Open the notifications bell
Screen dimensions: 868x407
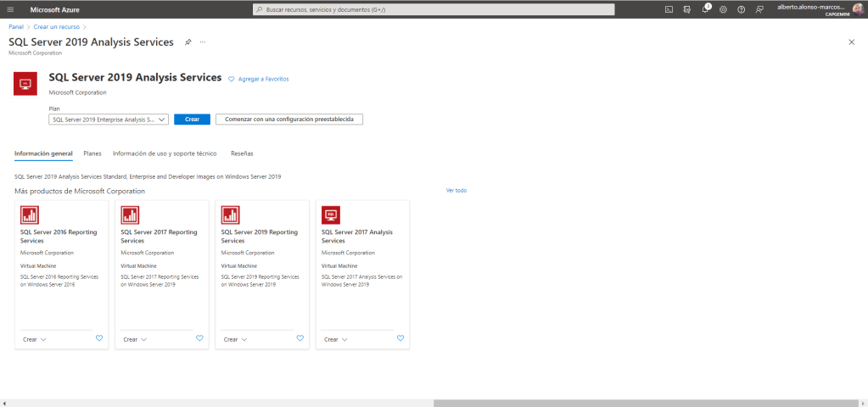click(705, 9)
